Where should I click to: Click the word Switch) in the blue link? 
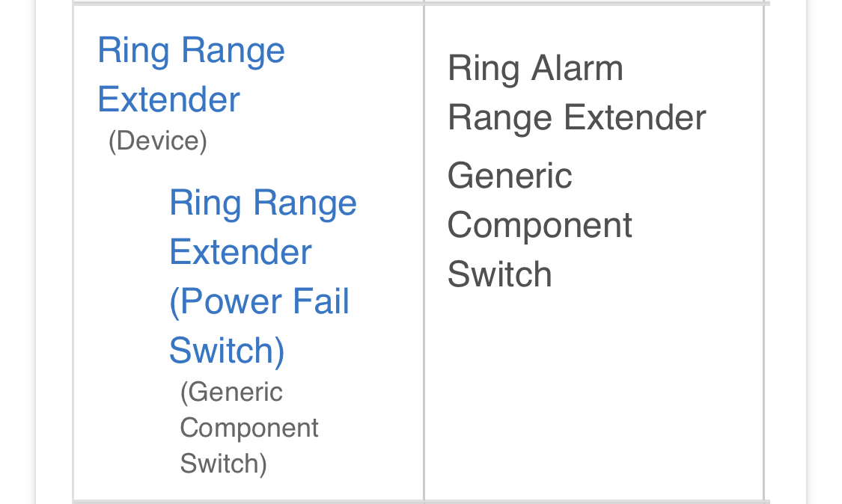(x=226, y=351)
